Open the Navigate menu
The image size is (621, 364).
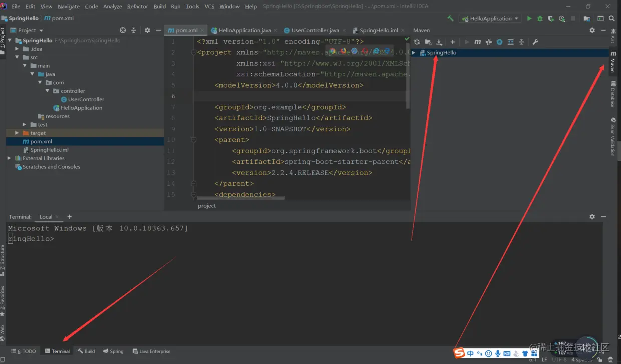click(69, 6)
